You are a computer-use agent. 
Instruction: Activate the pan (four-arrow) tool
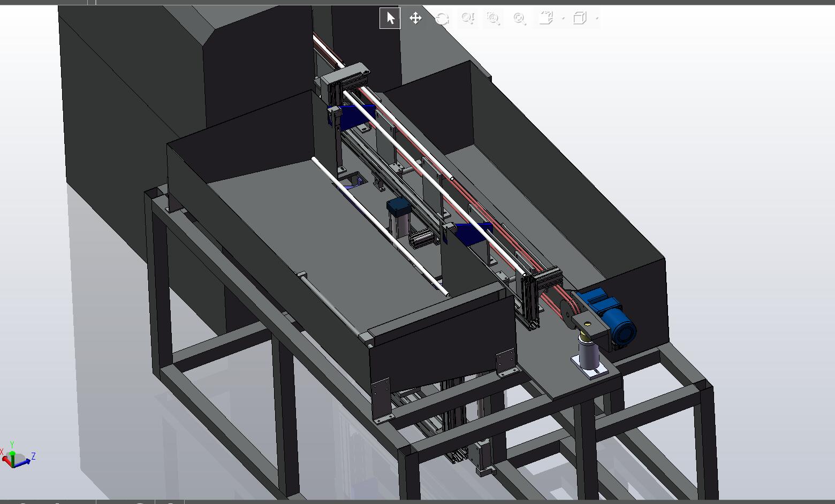pyautogui.click(x=415, y=18)
